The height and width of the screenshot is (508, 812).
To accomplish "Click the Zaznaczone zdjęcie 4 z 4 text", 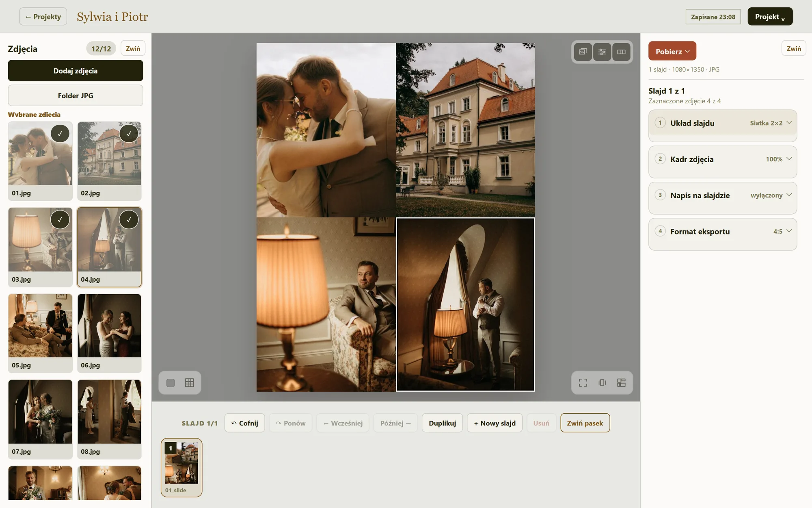I will (685, 101).
